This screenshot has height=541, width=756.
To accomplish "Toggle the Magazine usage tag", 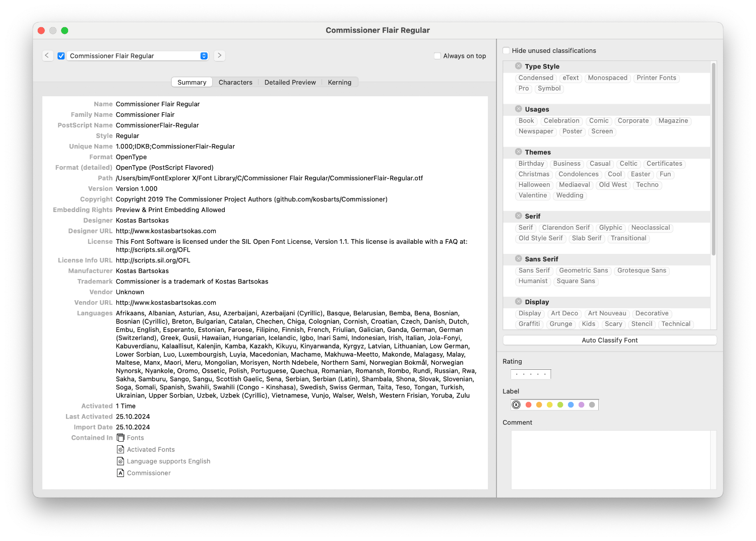I will tap(673, 121).
